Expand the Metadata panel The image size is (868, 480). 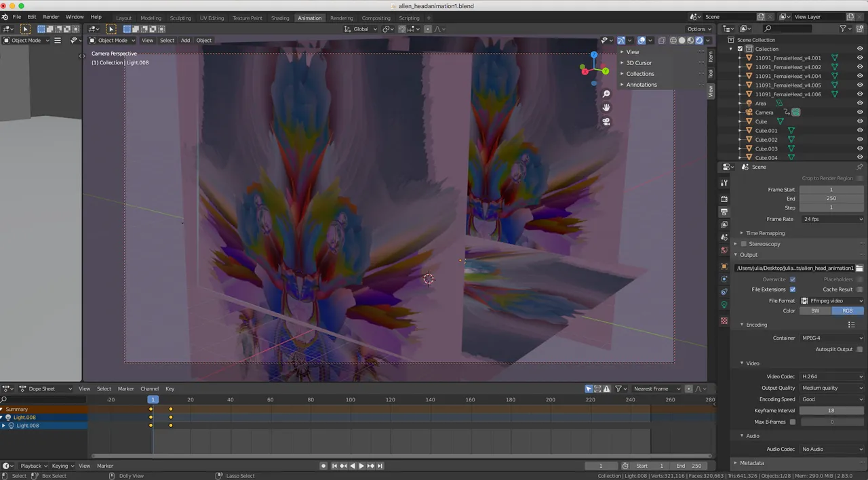(x=751, y=462)
